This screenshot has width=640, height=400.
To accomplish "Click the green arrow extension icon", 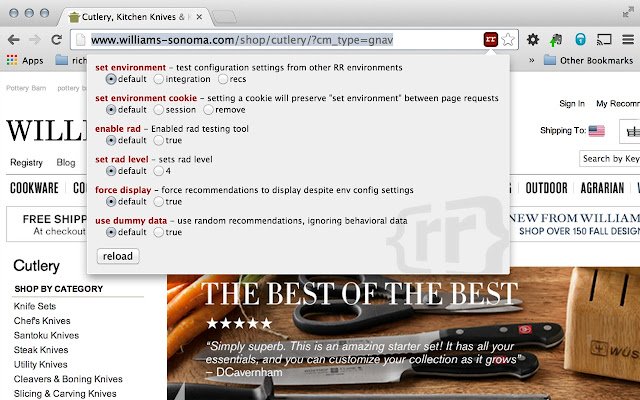I will [x=556, y=40].
